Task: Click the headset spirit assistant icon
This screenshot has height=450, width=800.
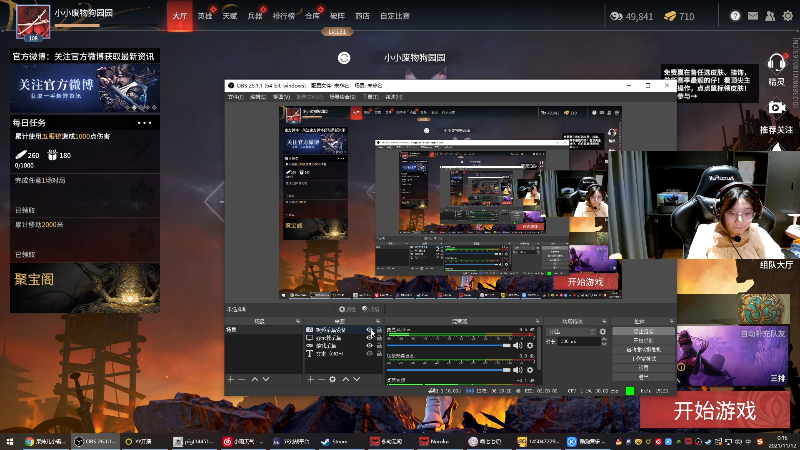Action: (x=776, y=65)
